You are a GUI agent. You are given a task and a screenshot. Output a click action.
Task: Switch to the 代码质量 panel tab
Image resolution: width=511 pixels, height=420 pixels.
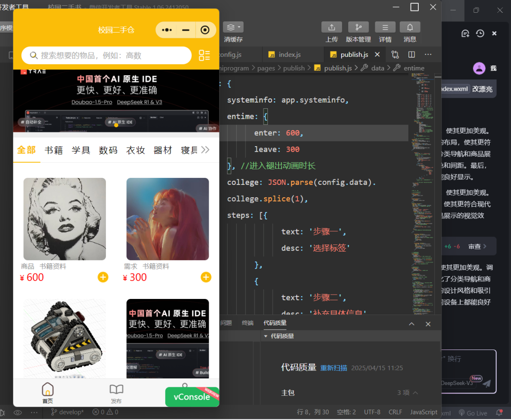tap(275, 323)
